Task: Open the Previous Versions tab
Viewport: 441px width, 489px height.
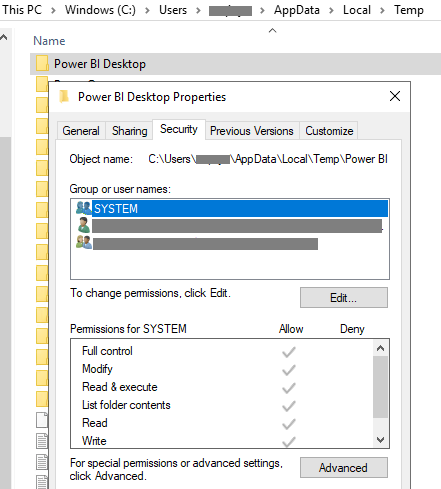Action: [252, 131]
